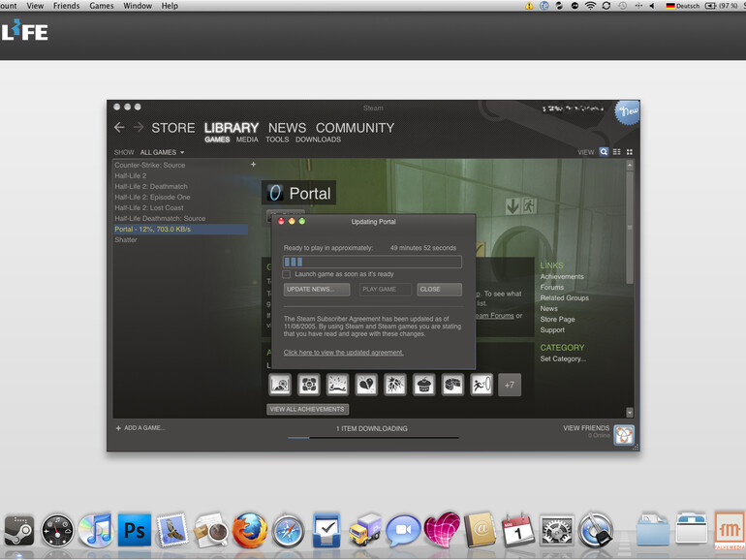This screenshot has height=560, width=746.
Task: Open Steam from the dock
Action: (19, 530)
